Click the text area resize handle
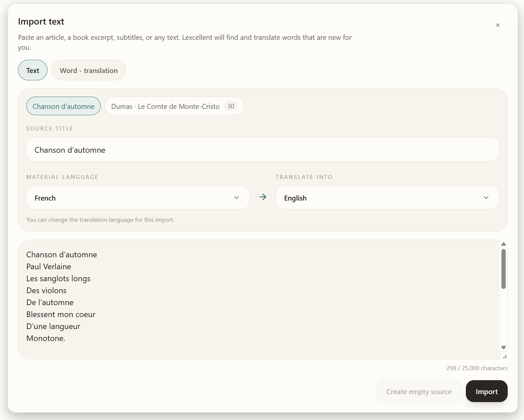 (505, 357)
